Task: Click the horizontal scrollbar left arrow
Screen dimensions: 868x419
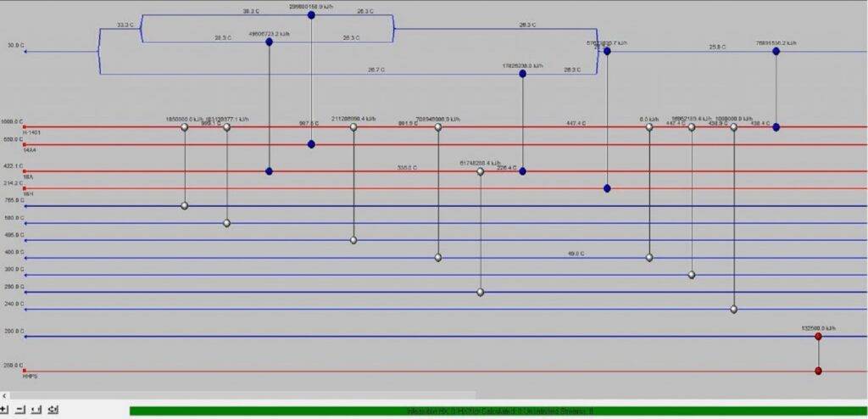Action: coord(4,396)
